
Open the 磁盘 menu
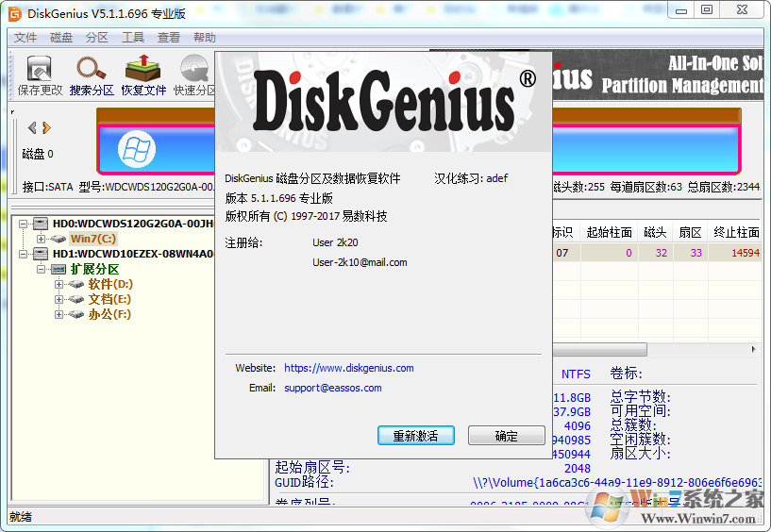[x=61, y=38]
